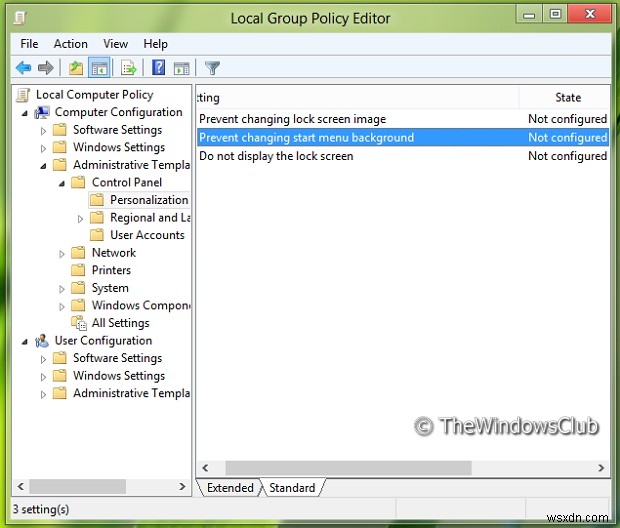Select the Windows Components tree item

pyautogui.click(x=141, y=305)
